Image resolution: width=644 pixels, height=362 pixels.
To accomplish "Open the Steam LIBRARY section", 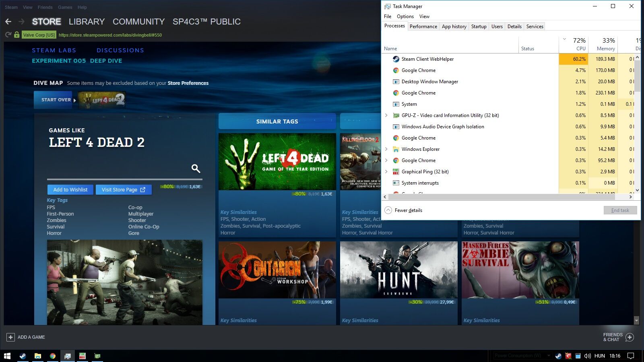I will click(87, 22).
